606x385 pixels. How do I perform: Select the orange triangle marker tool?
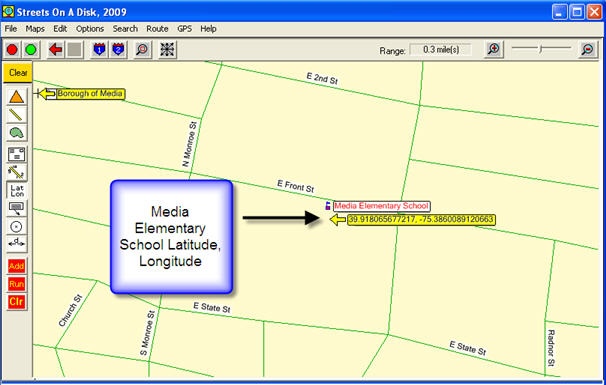coord(16,97)
